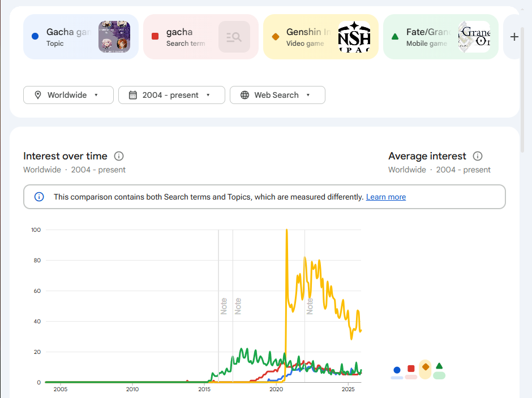This screenshot has width=532, height=398.
Task: Select the Gacha game Topic card
Action: 81,37
